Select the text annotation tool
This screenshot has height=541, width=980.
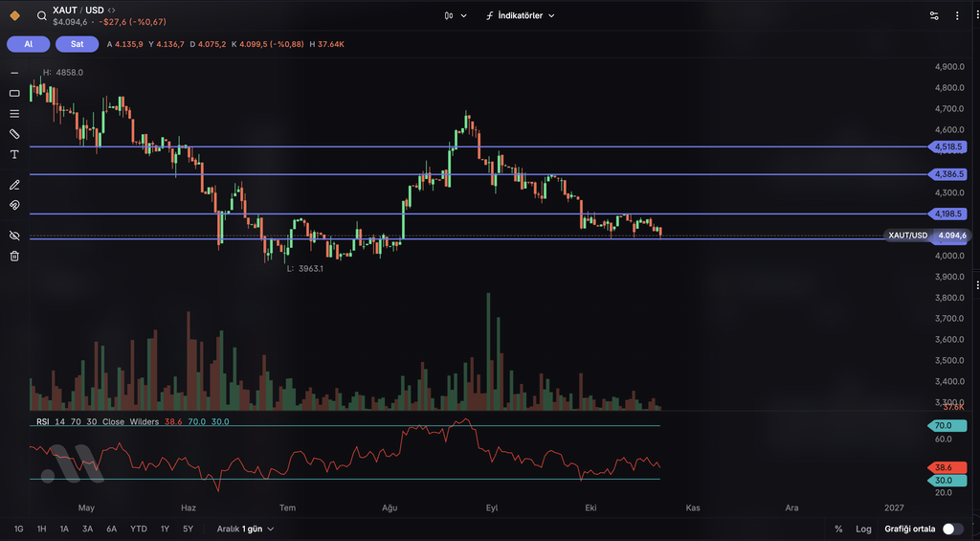[x=14, y=154]
